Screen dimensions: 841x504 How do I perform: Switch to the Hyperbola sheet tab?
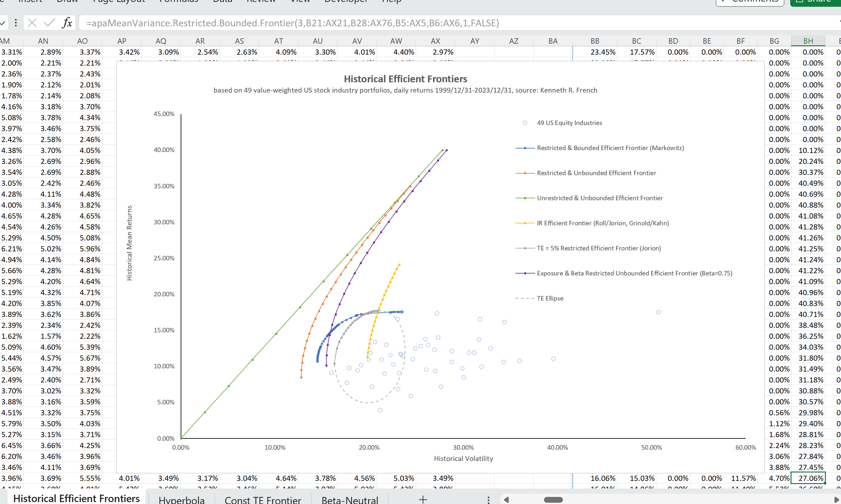tap(181, 500)
